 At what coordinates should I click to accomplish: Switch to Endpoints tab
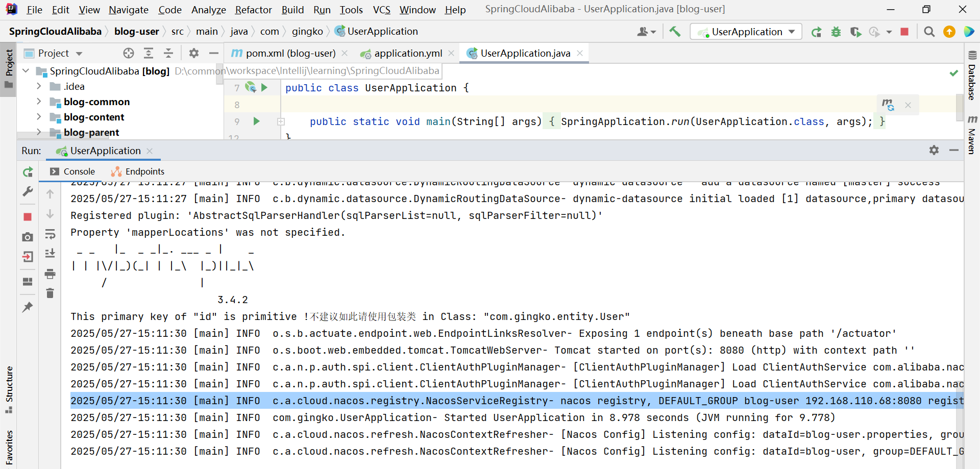[138, 171]
